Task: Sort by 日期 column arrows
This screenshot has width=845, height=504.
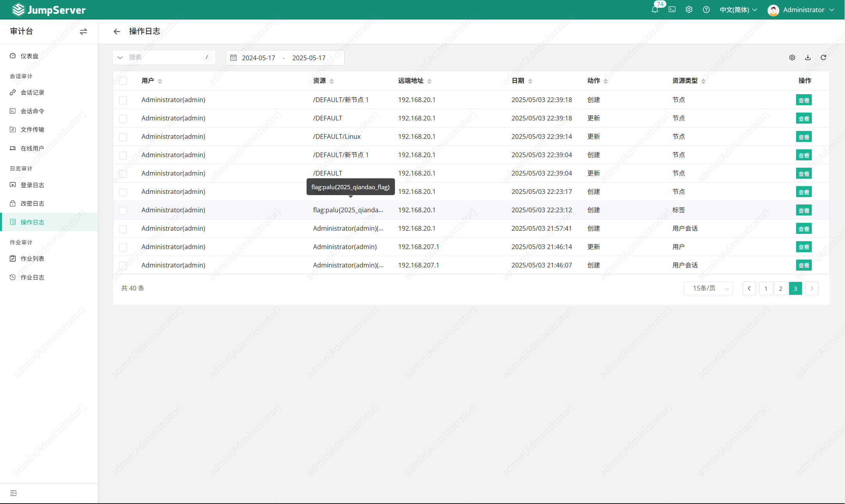Action: click(530, 81)
